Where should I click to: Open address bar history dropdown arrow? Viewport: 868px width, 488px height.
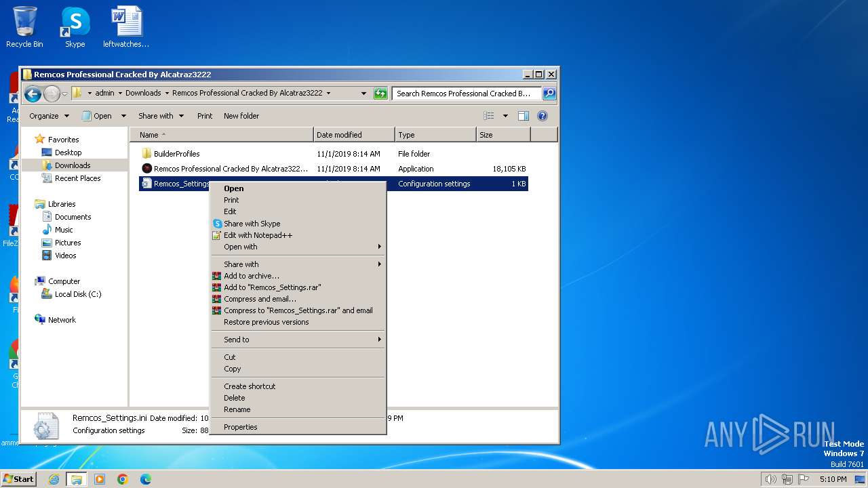(363, 94)
